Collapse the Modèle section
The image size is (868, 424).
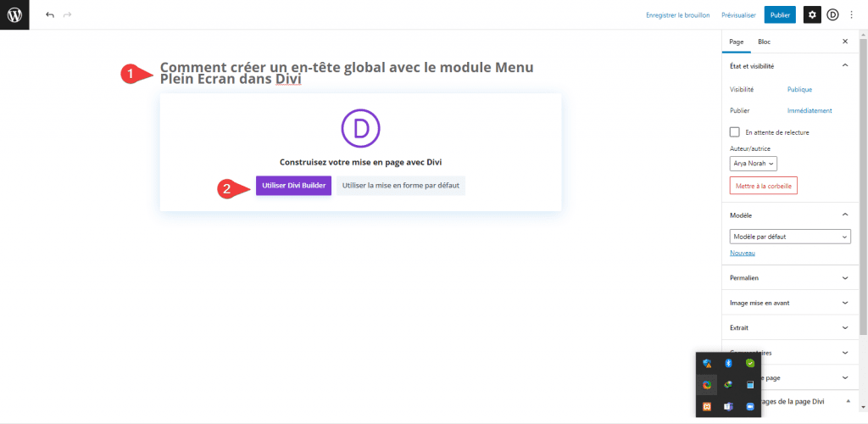coord(845,215)
